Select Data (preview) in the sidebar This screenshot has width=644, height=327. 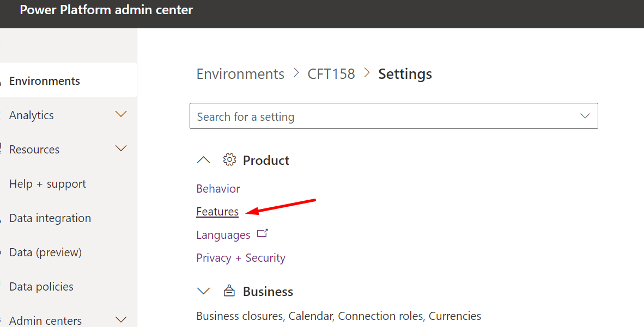tap(46, 252)
